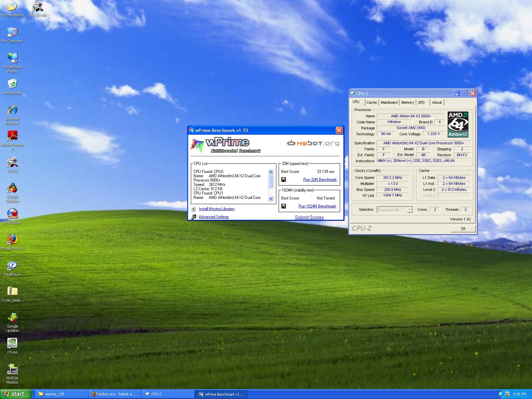The height and width of the screenshot is (399, 532).
Task: Click the Install Missing Libraries icon
Action: (x=194, y=209)
